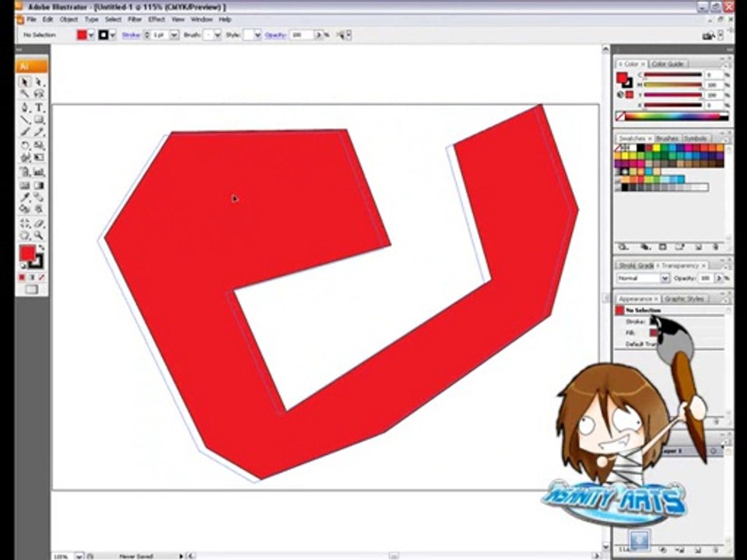Switch to the Stroke panel tab
This screenshot has height=560, width=747.
(627, 266)
